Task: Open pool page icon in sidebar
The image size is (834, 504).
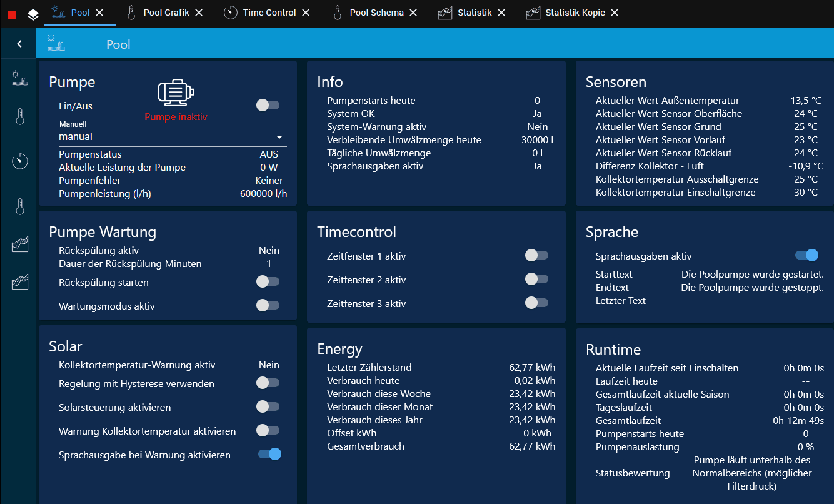Action: pyautogui.click(x=19, y=78)
